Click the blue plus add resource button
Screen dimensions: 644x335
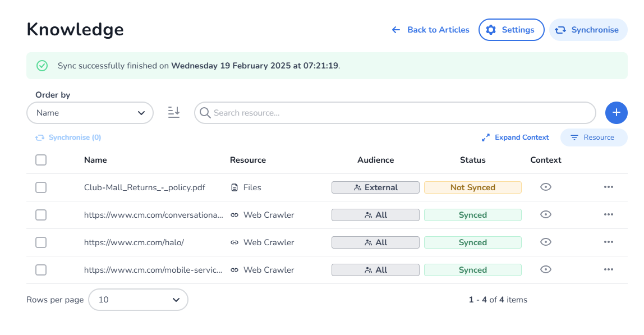click(616, 113)
